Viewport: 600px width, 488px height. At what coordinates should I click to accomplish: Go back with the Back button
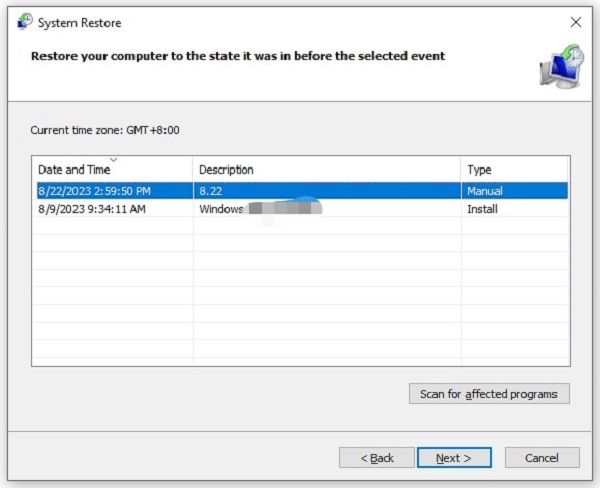click(376, 458)
